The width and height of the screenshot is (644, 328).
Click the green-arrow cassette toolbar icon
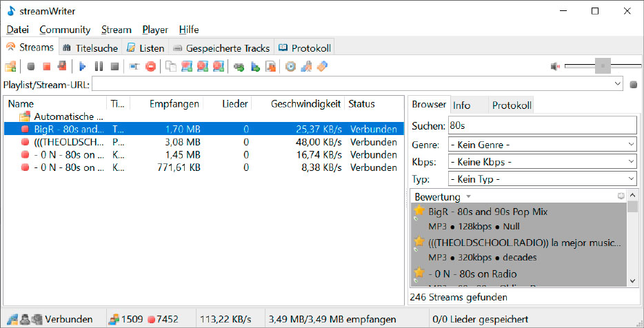point(239,67)
